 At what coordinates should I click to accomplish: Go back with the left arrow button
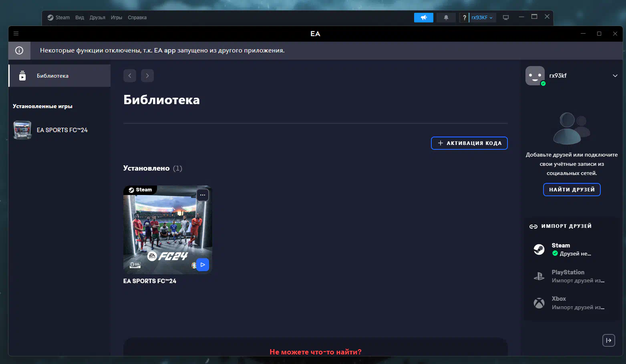pyautogui.click(x=130, y=76)
